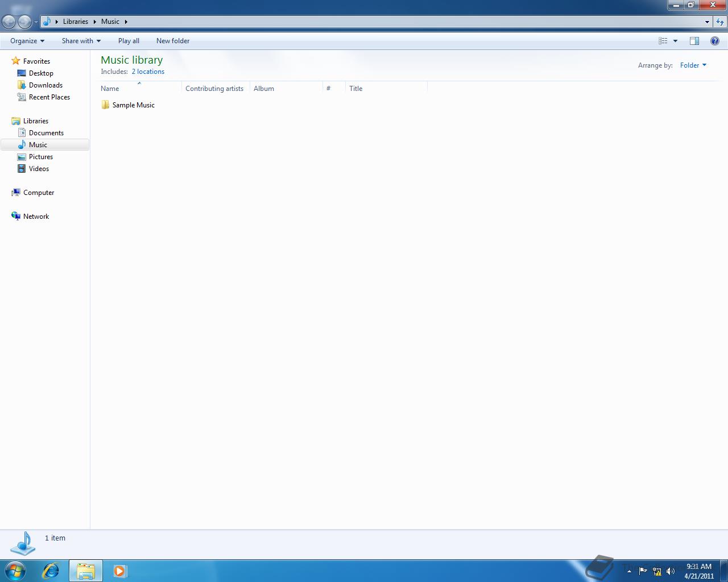The image size is (728, 582).
Task: Open the network status tray icon
Action: click(x=657, y=571)
